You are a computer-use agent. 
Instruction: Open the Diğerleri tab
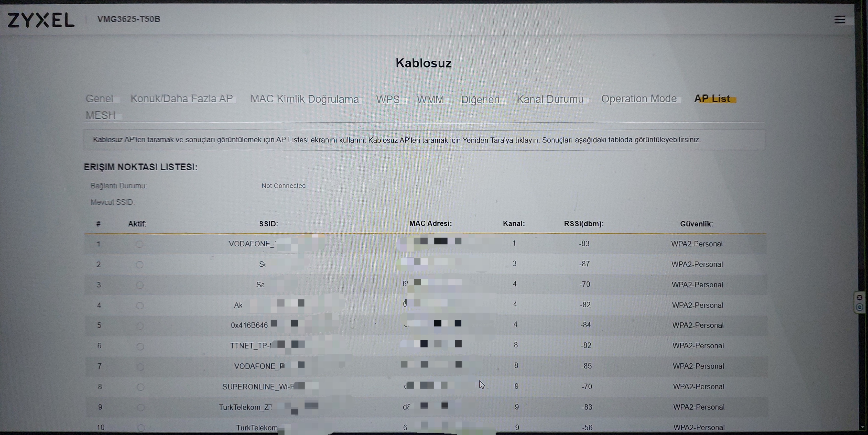480,100
